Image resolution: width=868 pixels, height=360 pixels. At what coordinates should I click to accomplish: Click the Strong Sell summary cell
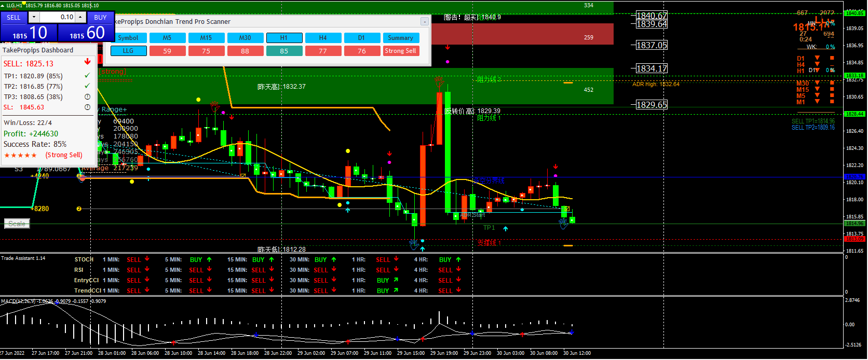click(401, 51)
